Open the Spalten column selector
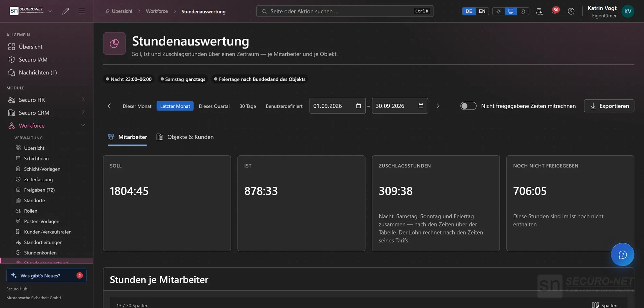644x308 pixels. (605, 305)
